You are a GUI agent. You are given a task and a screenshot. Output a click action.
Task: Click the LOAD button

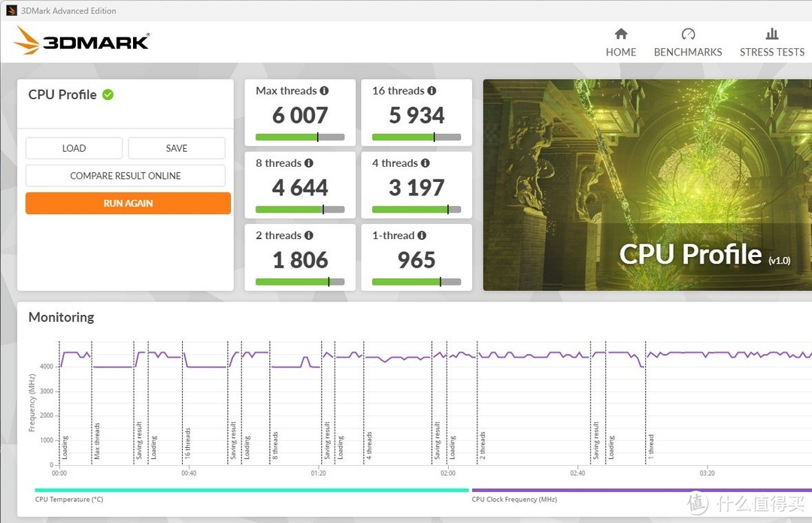[x=74, y=148]
